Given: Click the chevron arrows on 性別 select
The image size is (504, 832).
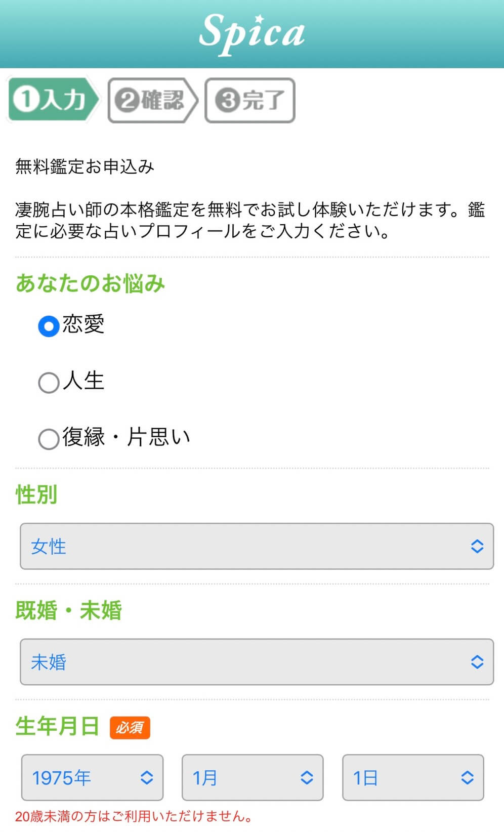Looking at the screenshot, I should (477, 547).
